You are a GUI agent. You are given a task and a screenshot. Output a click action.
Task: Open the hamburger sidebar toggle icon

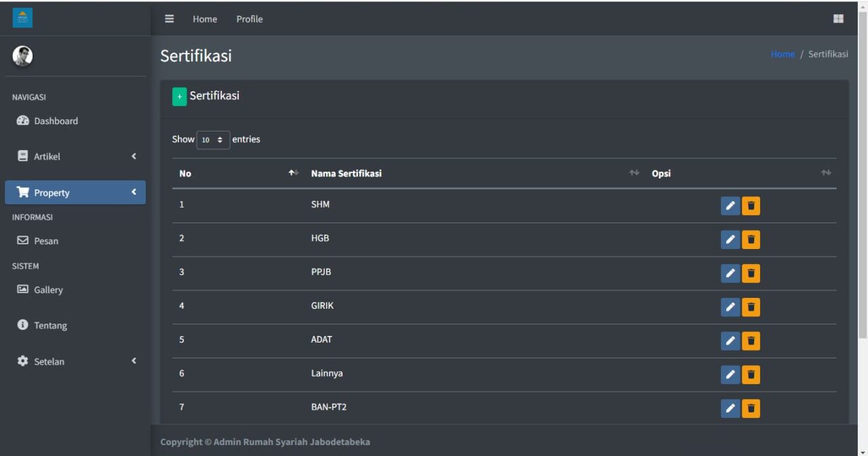pyautogui.click(x=170, y=19)
